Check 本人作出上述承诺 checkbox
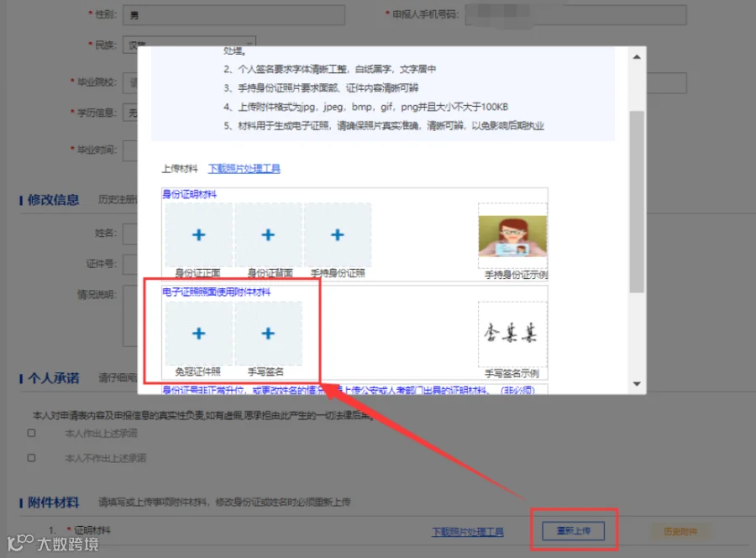The image size is (756, 558). [x=31, y=433]
